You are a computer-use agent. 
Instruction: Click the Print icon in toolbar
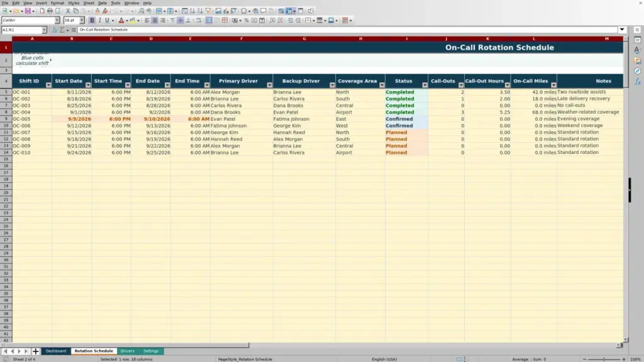click(50, 11)
